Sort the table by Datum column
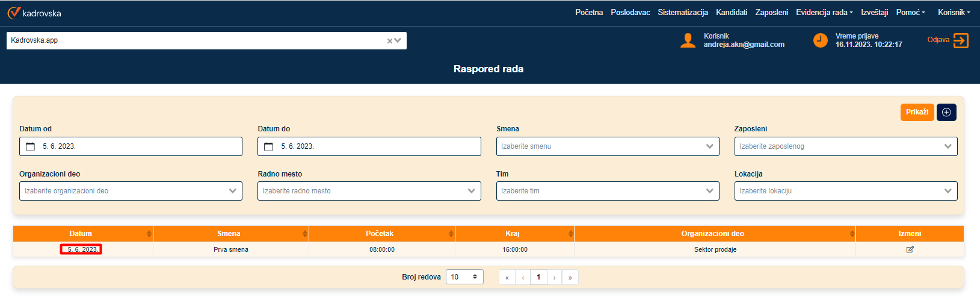Image resolution: width=980 pixels, height=303 pixels. (x=81, y=234)
